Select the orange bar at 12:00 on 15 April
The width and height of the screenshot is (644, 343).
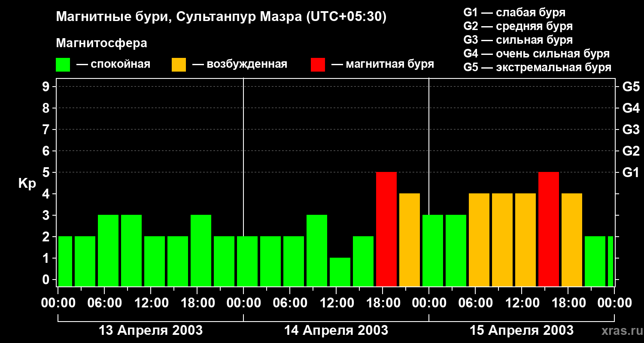[x=526, y=240]
